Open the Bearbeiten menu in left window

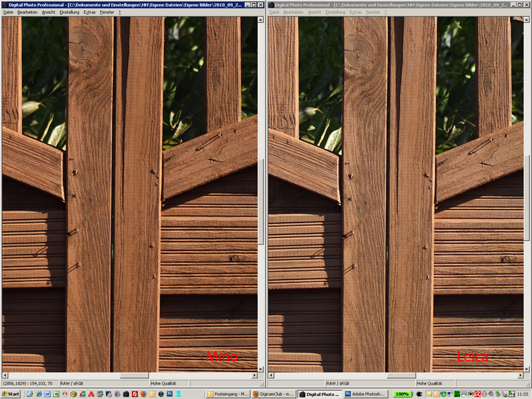28,13
